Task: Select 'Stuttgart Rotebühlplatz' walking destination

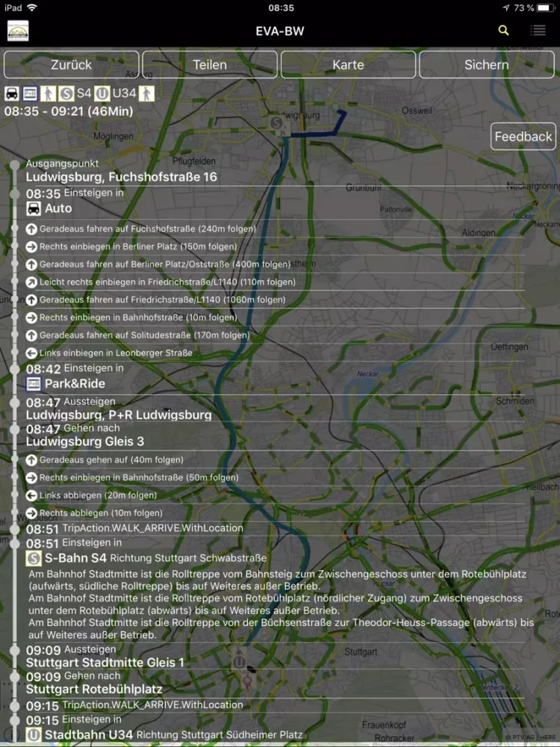Action: (x=94, y=689)
